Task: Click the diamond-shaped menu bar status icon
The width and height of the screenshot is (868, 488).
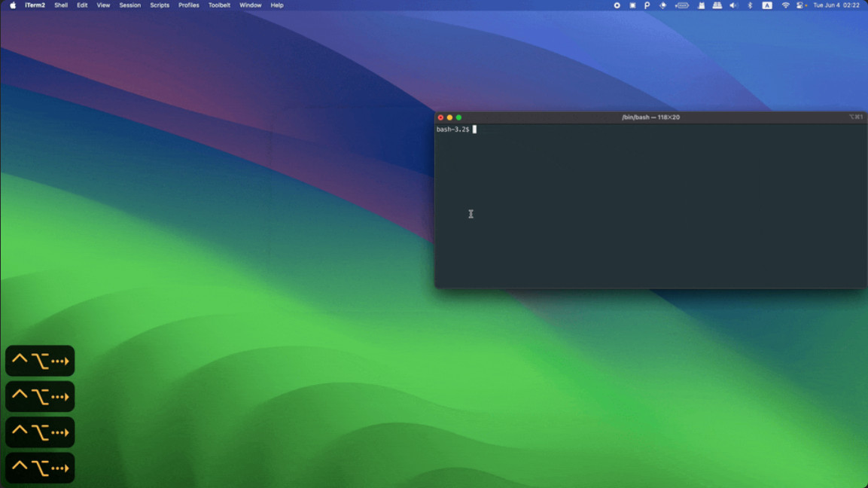Action: [662, 5]
